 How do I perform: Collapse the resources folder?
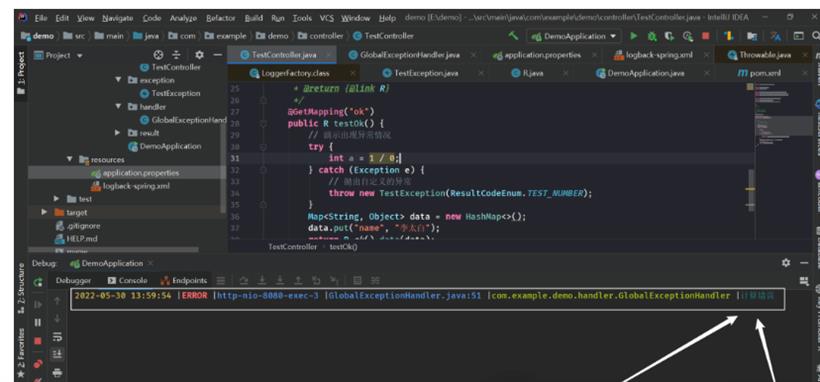pyautogui.click(x=70, y=159)
